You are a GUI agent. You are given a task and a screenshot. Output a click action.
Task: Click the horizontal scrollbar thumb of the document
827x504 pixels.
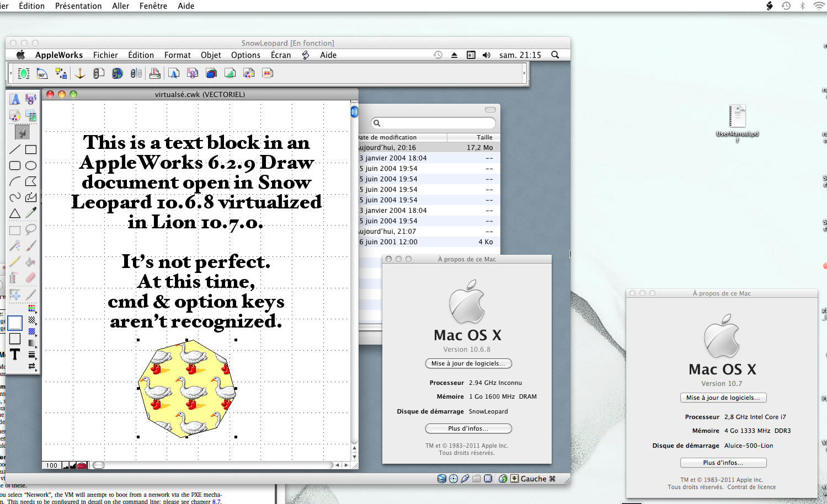[x=99, y=465]
